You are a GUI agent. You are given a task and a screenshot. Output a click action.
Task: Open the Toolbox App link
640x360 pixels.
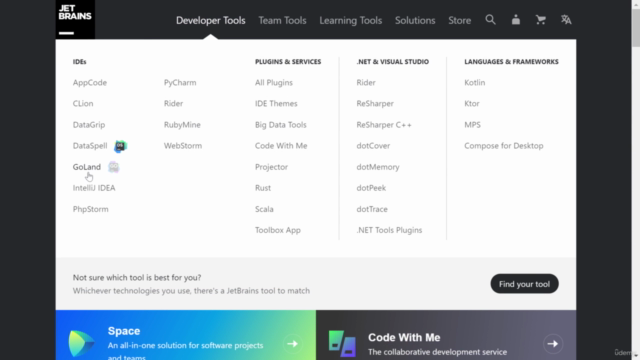click(x=278, y=230)
